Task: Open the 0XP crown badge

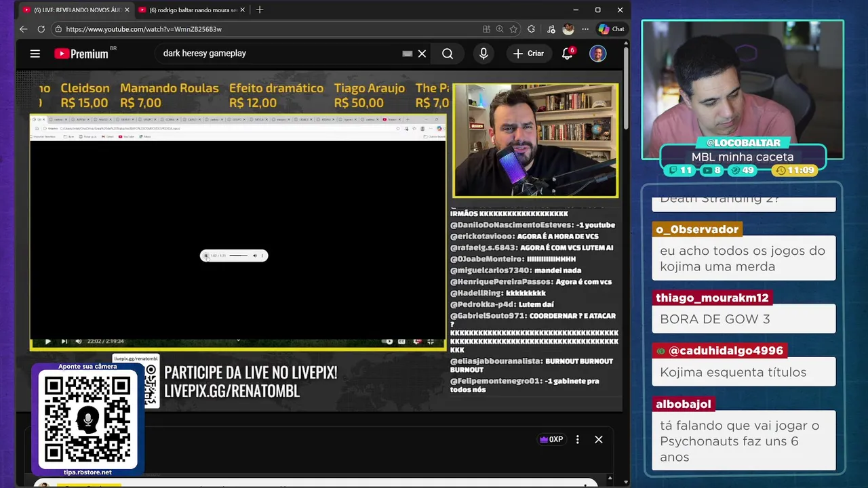Action: pyautogui.click(x=551, y=439)
